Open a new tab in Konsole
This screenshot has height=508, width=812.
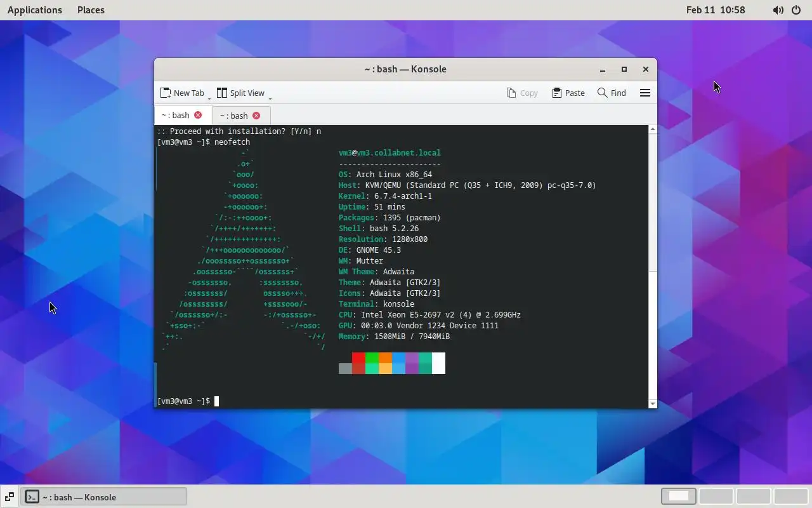[182, 93]
